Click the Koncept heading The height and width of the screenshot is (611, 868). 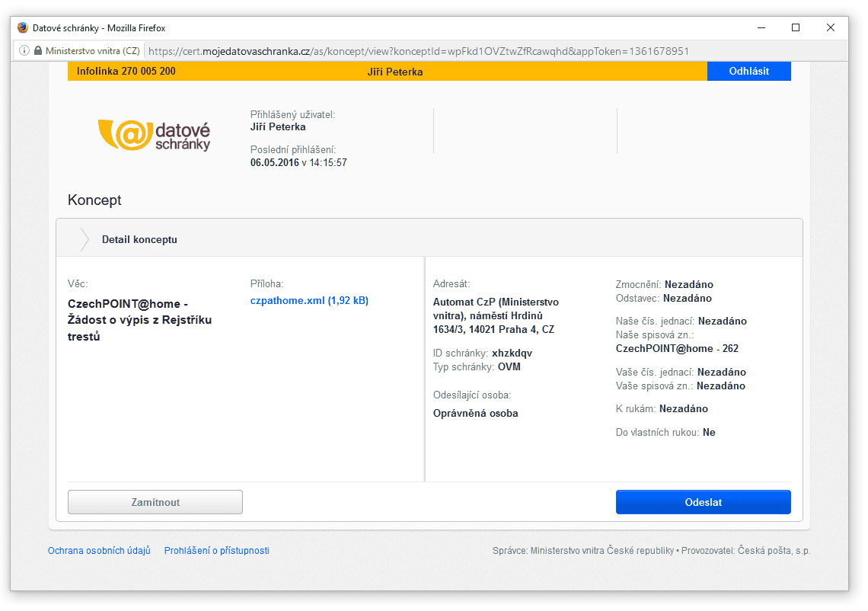coord(94,200)
